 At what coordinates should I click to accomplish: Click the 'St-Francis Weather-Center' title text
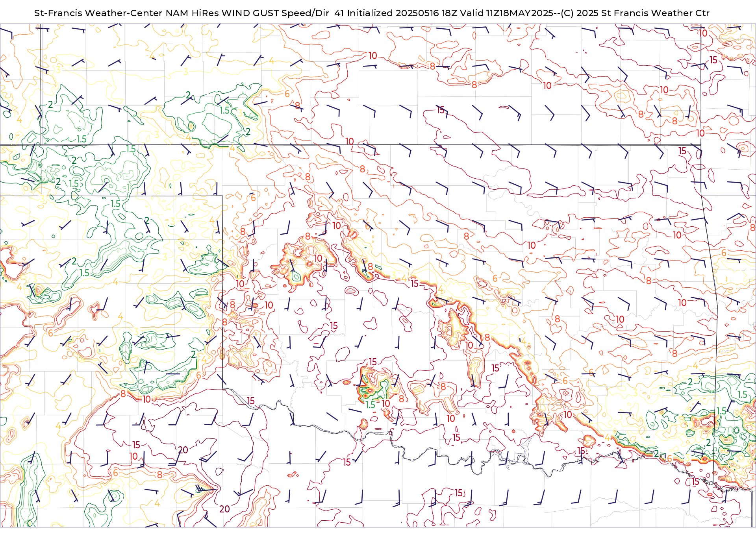(x=98, y=13)
